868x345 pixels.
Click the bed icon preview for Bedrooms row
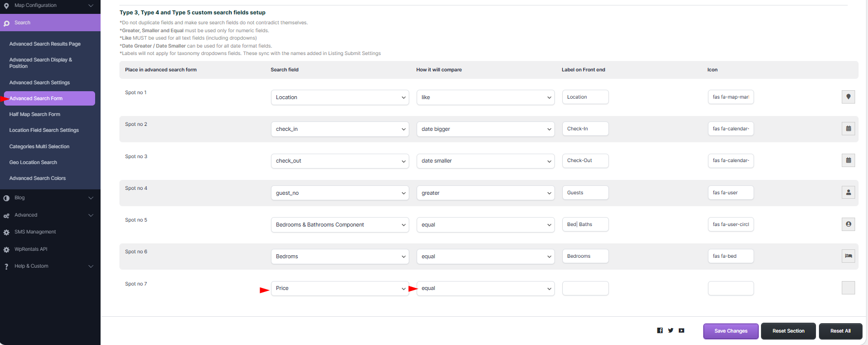(848, 256)
